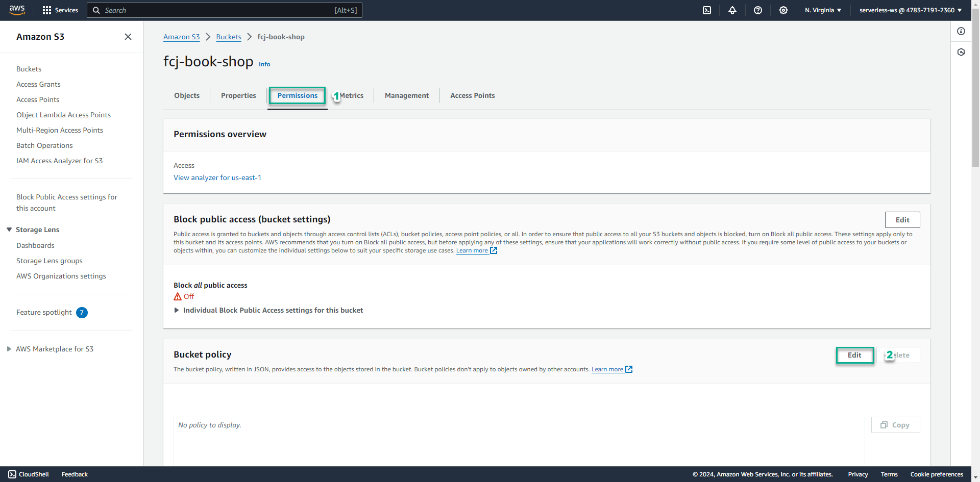This screenshot has width=980, height=482.
Task: Open CloudShell icon in top bar
Action: (707, 10)
